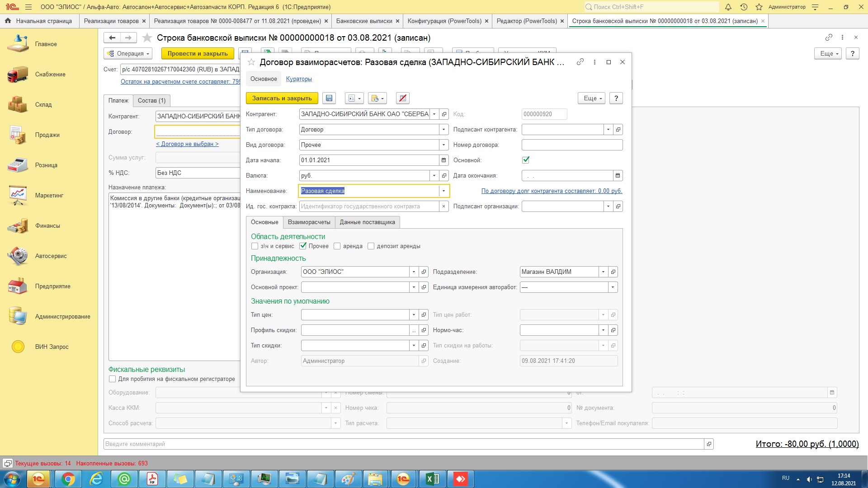Get link to the contract dialog

(x=580, y=62)
